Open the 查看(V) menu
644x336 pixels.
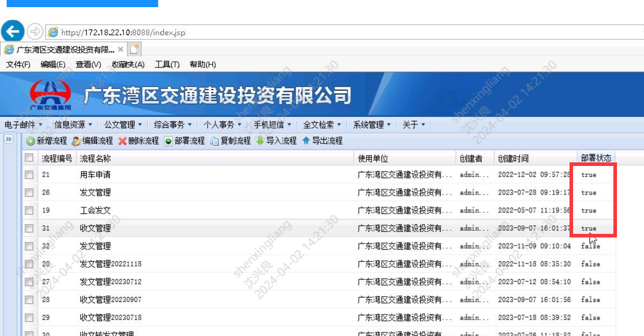coord(88,64)
